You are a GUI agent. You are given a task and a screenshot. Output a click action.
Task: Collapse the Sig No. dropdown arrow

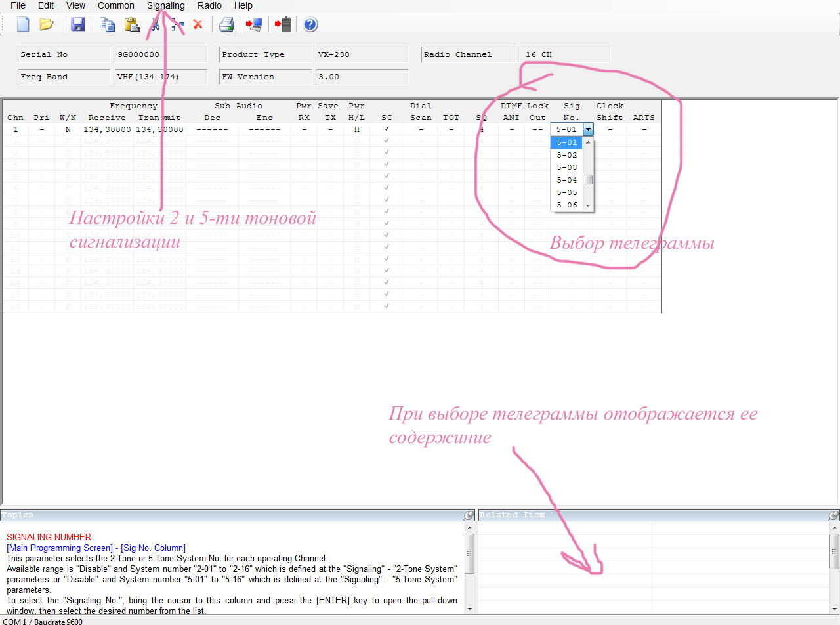click(x=588, y=129)
